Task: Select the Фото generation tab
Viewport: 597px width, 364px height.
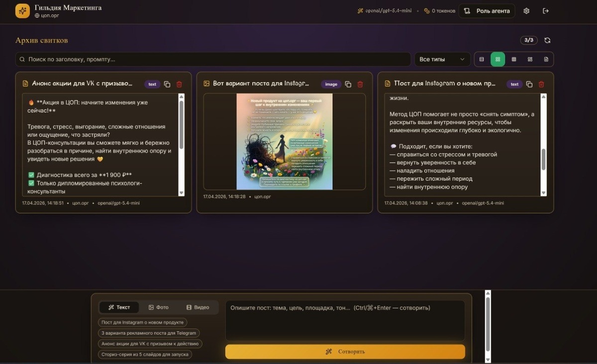Action: (159, 307)
